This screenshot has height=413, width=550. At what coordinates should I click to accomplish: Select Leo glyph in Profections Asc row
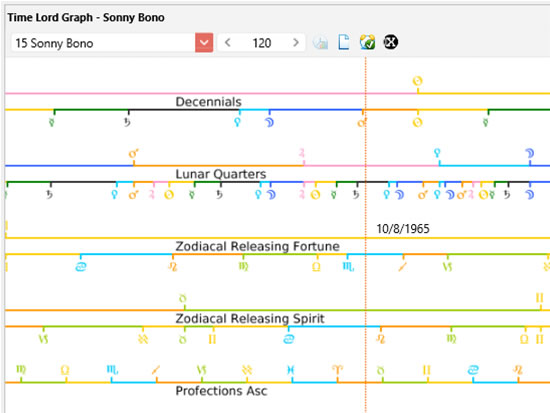coord(518,369)
